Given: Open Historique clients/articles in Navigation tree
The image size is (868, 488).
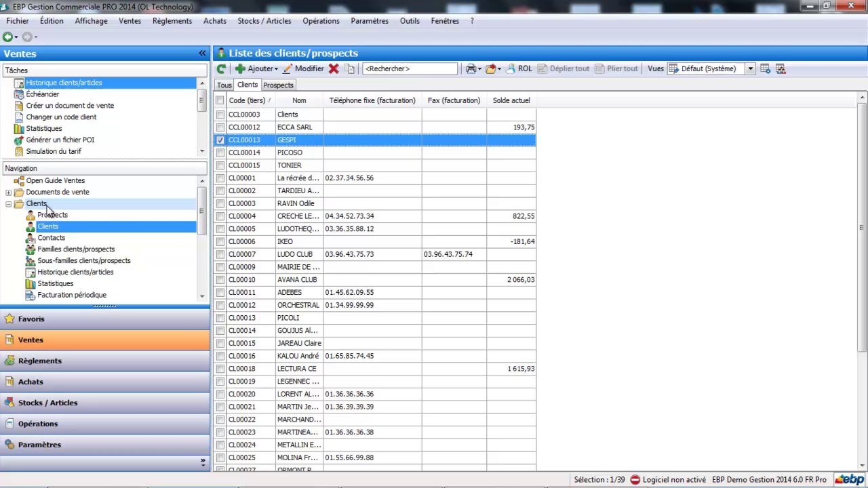Looking at the screenshot, I should coord(75,272).
